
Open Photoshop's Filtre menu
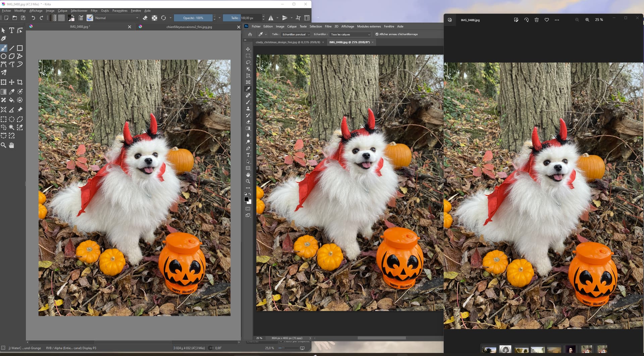click(328, 27)
